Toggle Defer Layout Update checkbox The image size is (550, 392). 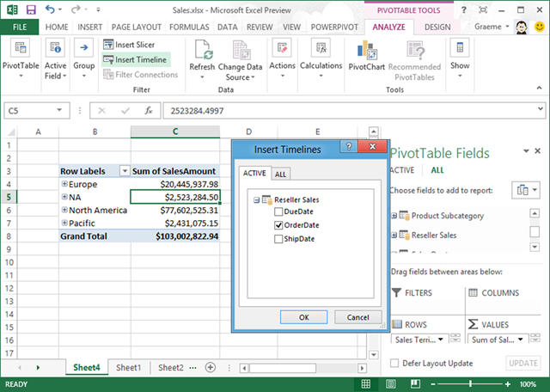pos(395,363)
